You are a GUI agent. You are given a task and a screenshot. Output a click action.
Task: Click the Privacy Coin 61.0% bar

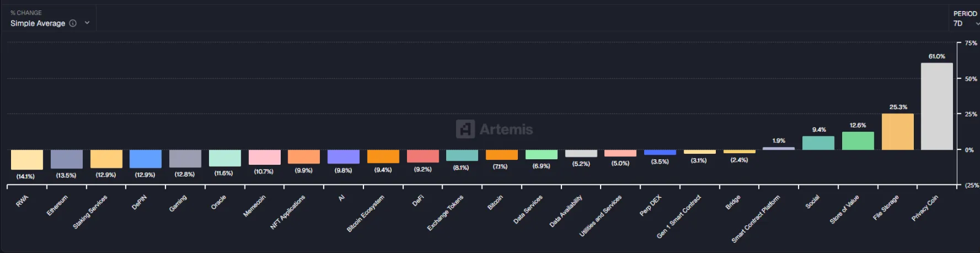point(936,107)
